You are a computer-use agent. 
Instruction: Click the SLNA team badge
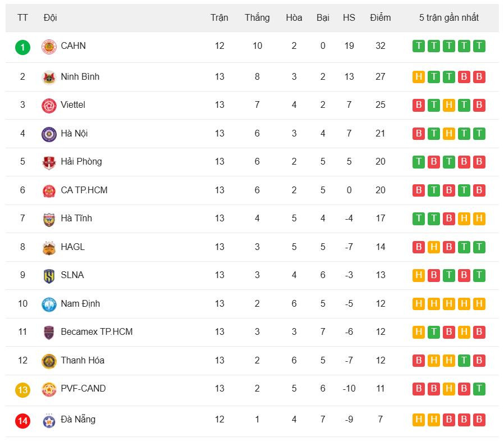point(49,276)
